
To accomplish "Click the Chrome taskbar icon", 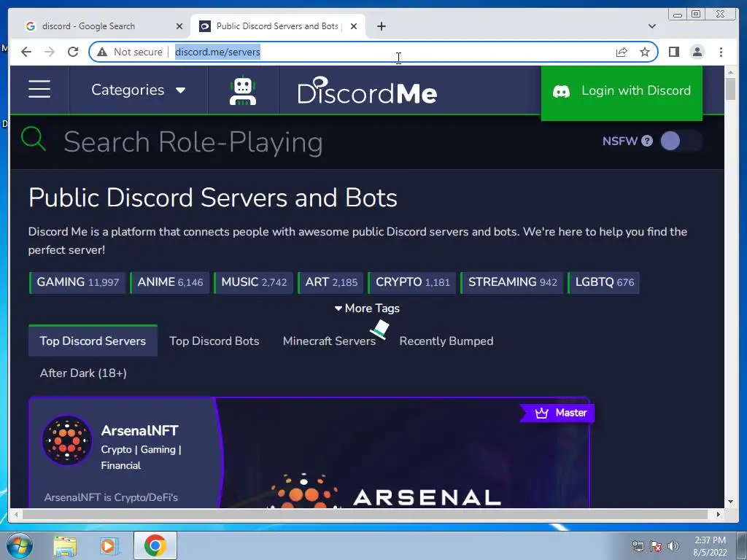I will point(155,545).
